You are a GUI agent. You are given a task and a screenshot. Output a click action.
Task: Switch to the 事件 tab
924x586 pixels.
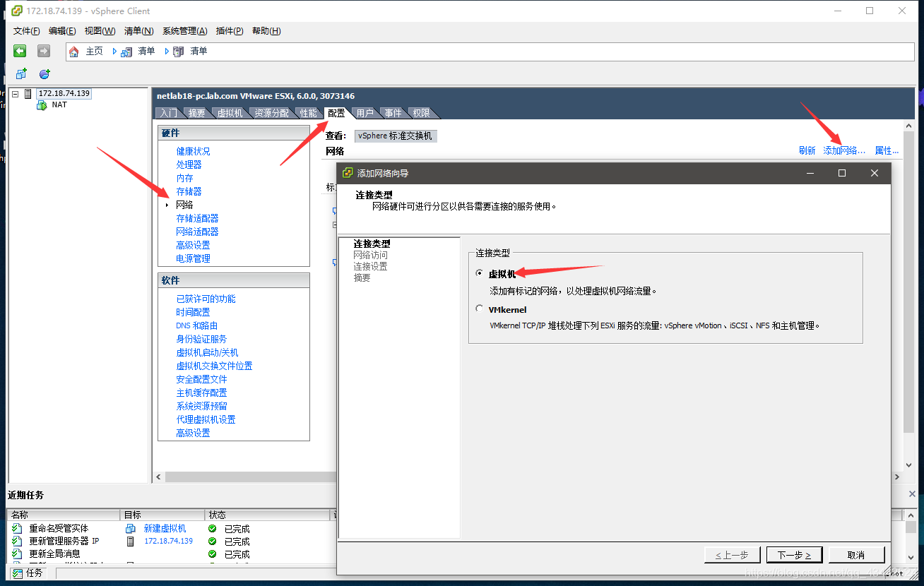[393, 113]
